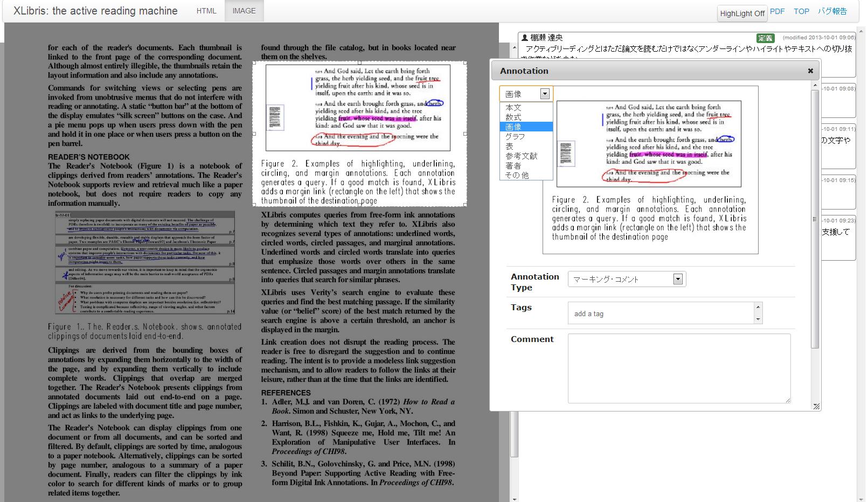The image size is (868, 502).
Task: Click reference 3 Schilit, Golovchinsky and Price
Action: (358, 473)
